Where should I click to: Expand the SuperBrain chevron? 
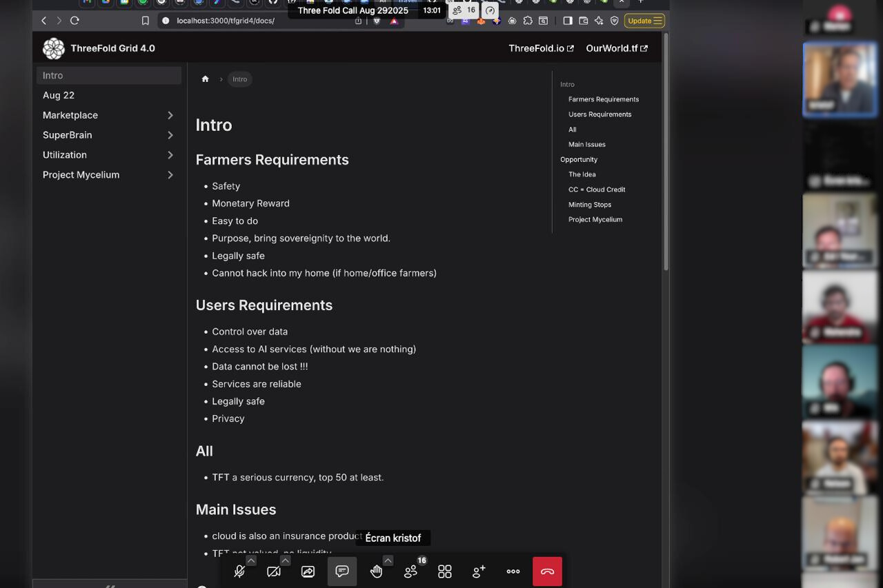tap(170, 135)
